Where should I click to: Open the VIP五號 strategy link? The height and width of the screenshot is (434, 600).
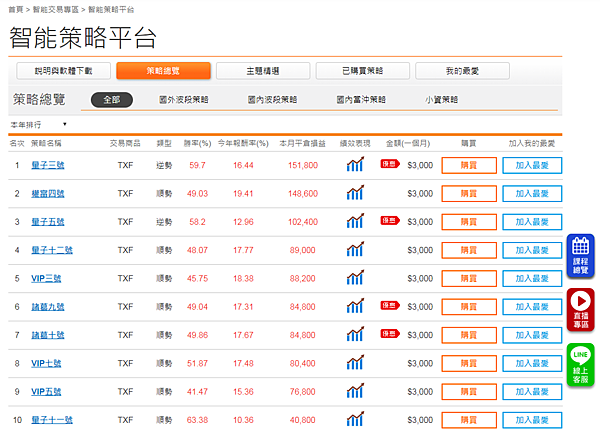[46, 392]
